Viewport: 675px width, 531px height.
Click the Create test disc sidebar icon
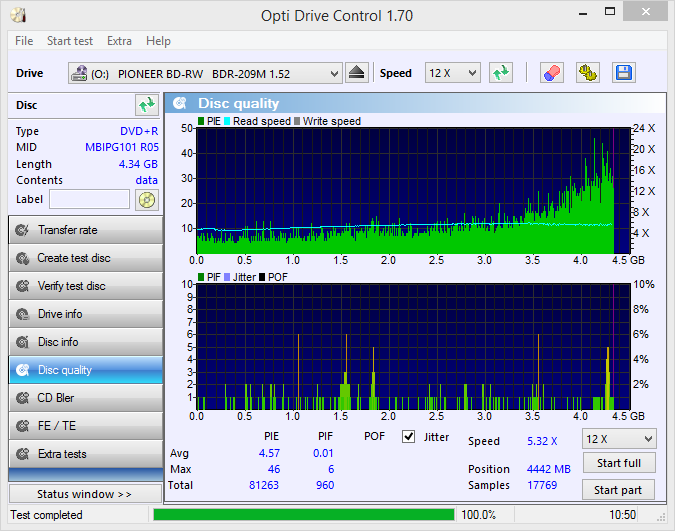(22, 258)
